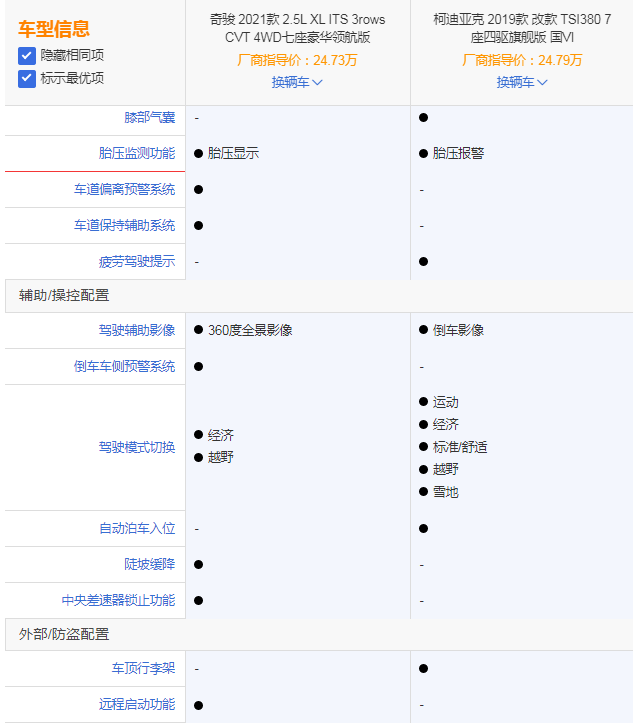Click the 辅助/操控配置 section header
This screenshot has width=633, height=723.
click(64, 295)
